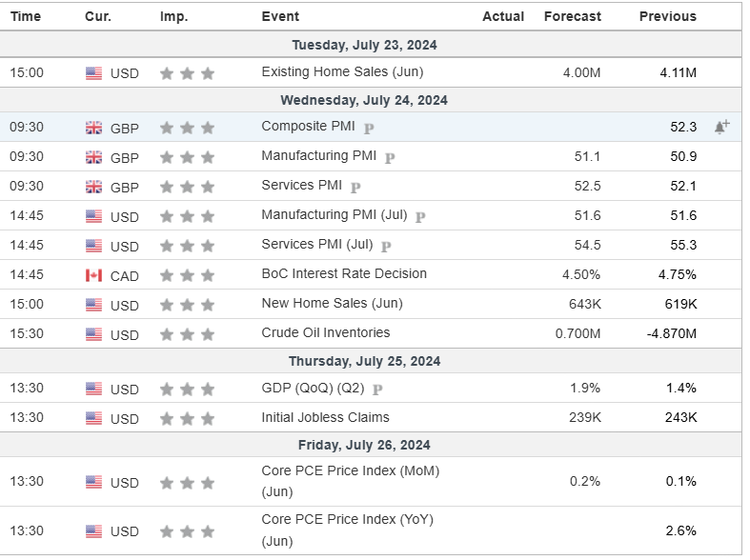The height and width of the screenshot is (560, 750).
Task: Open the New Home Sales (Jun) event
Action: pyautogui.click(x=332, y=303)
